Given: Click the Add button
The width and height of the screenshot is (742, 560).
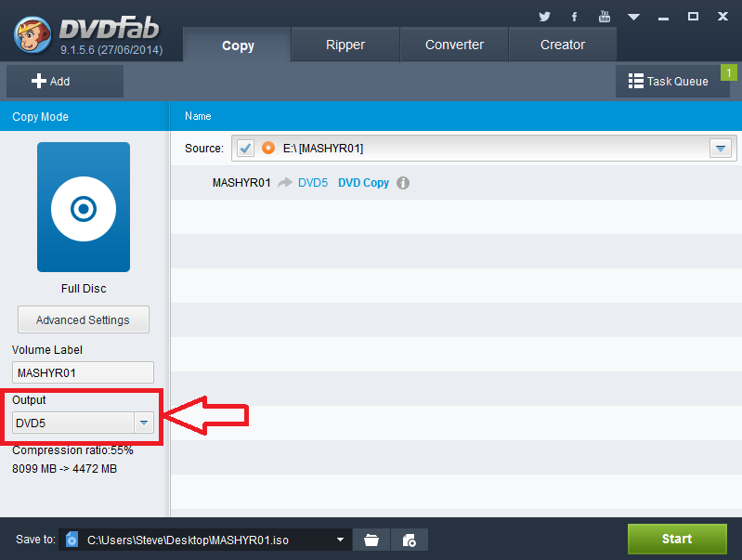Looking at the screenshot, I should point(65,82).
